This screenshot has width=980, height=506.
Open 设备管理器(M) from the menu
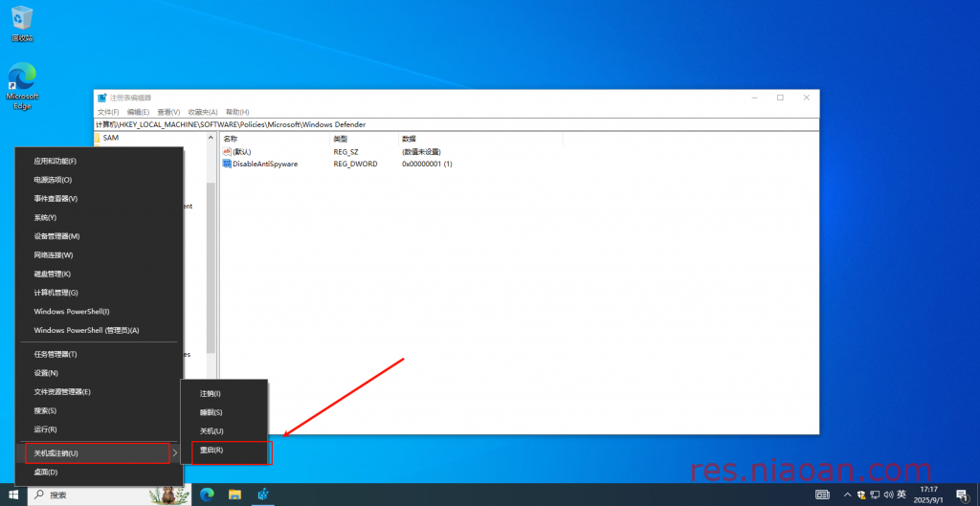pos(100,236)
